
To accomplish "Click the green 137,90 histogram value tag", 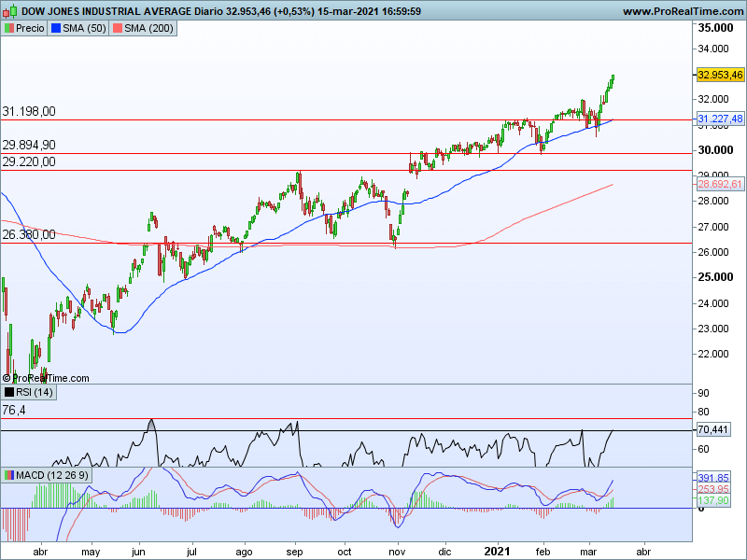I will pos(713,500).
